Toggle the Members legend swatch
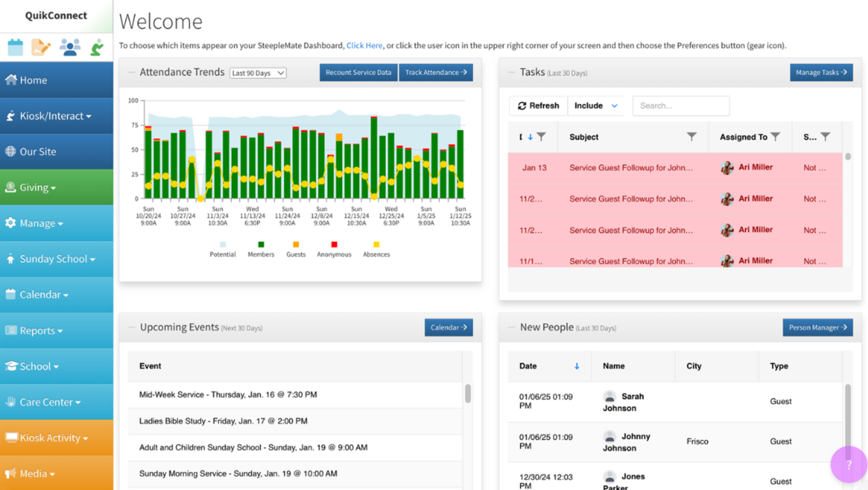This screenshot has height=490, width=868. pyautogui.click(x=261, y=245)
